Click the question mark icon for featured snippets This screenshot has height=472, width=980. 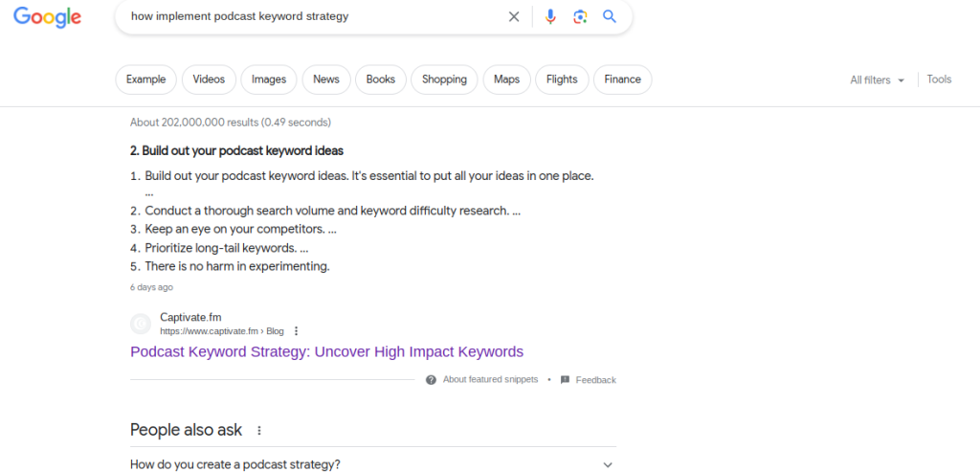pos(431,379)
